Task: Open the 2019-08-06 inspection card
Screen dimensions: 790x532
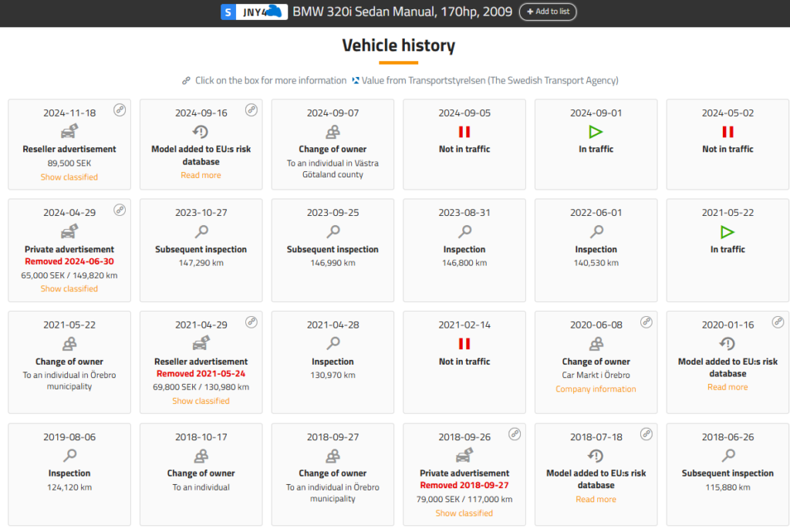Action: [x=69, y=472]
